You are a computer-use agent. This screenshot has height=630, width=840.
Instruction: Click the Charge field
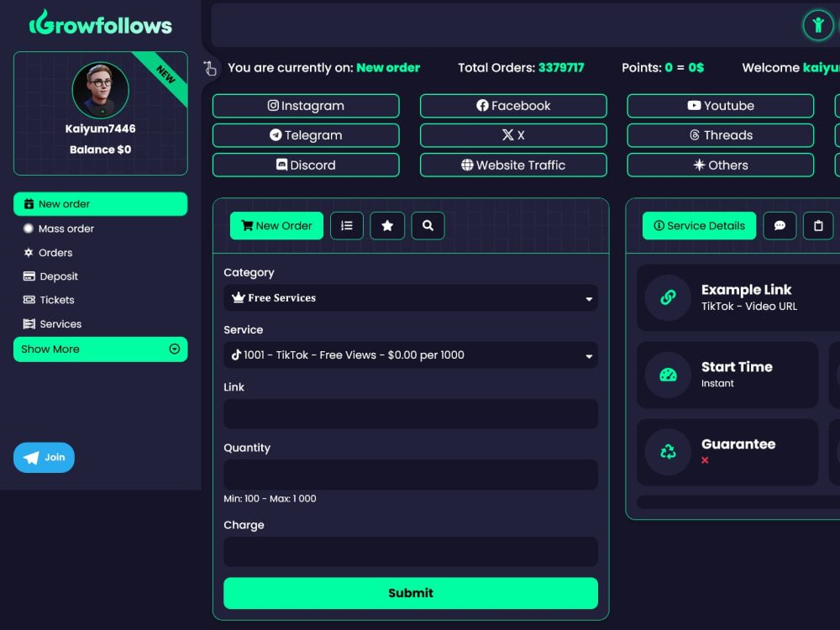pyautogui.click(x=411, y=552)
